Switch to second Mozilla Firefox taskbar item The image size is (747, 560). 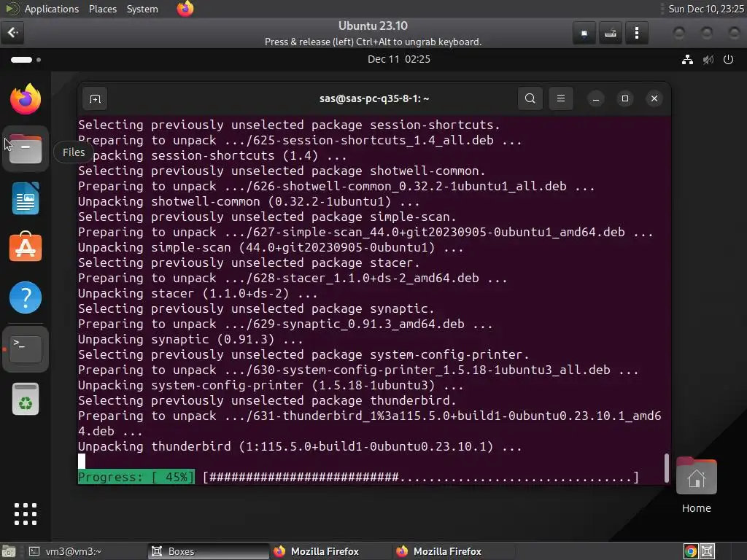pos(454,551)
